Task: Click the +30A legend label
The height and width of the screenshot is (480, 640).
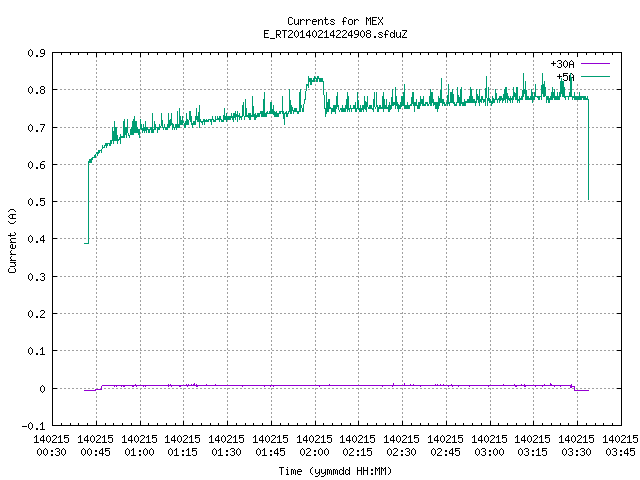Action: pos(562,64)
